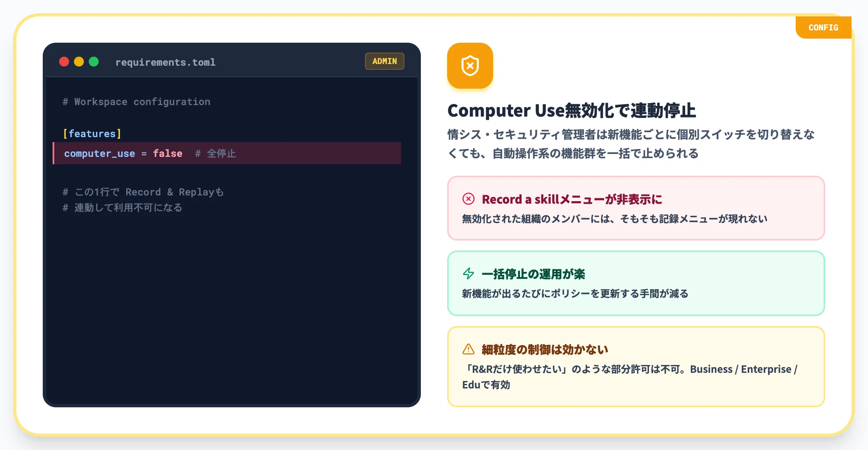Click the green window dot in code window
868x450 pixels.
(x=94, y=62)
